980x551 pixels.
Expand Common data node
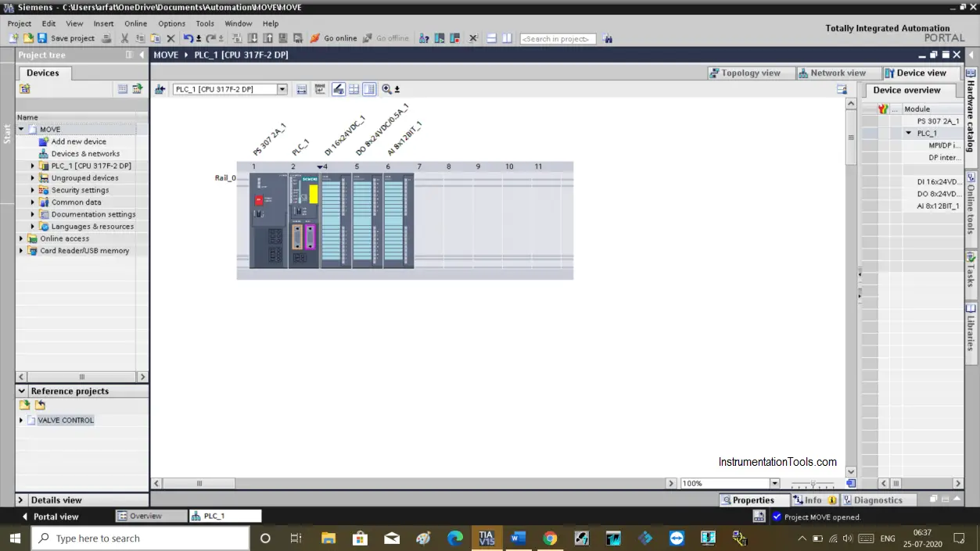(33, 202)
